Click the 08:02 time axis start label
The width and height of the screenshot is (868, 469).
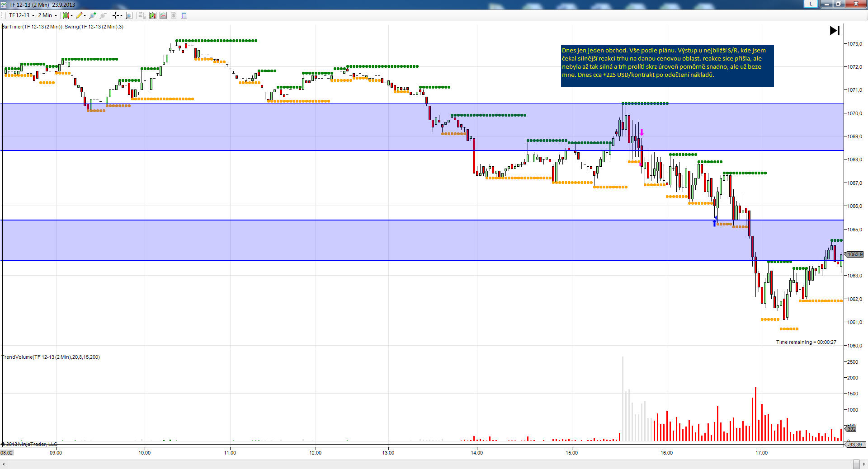7,453
